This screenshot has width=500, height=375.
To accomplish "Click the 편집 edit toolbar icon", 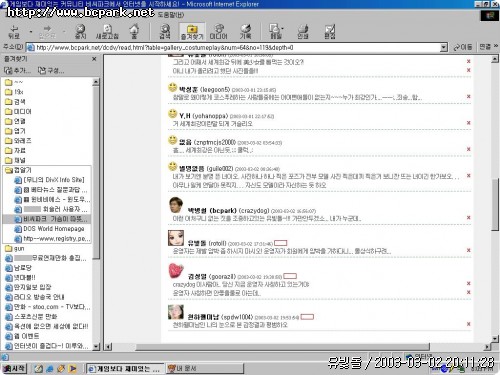I will 330,32.
